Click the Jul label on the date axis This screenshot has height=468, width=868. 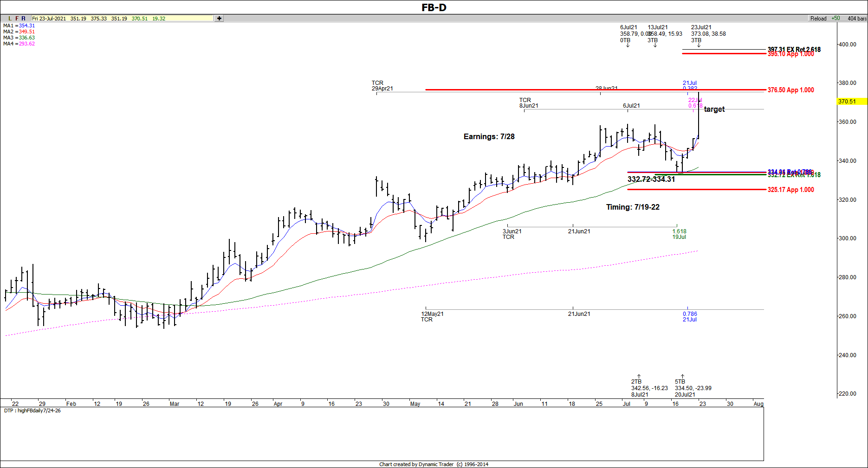(x=627, y=404)
